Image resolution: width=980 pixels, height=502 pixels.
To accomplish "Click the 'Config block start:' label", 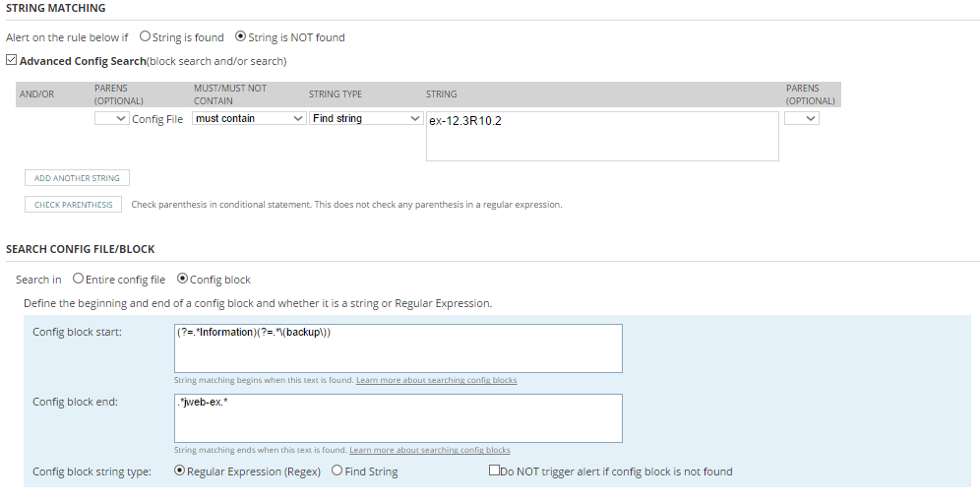I will [77, 332].
